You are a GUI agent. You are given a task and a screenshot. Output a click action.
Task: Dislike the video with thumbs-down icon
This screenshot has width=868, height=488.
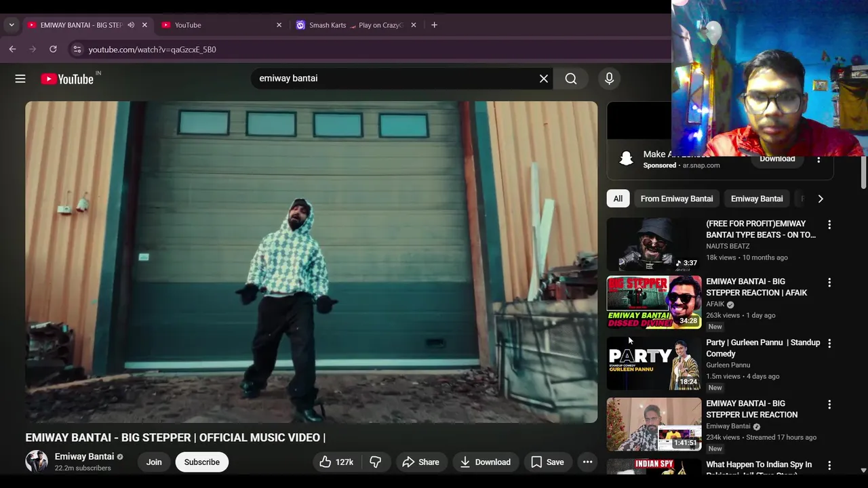(375, 462)
